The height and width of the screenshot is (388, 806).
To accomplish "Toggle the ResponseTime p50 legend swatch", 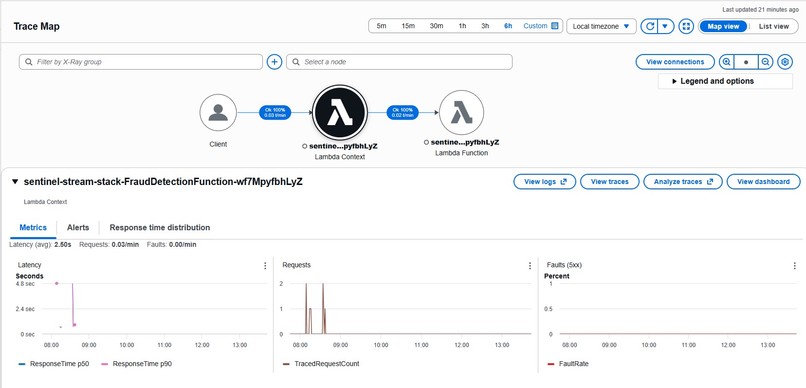I will 22,364.
